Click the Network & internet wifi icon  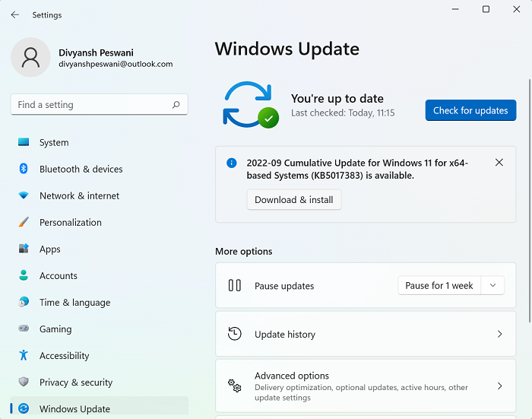point(24,195)
